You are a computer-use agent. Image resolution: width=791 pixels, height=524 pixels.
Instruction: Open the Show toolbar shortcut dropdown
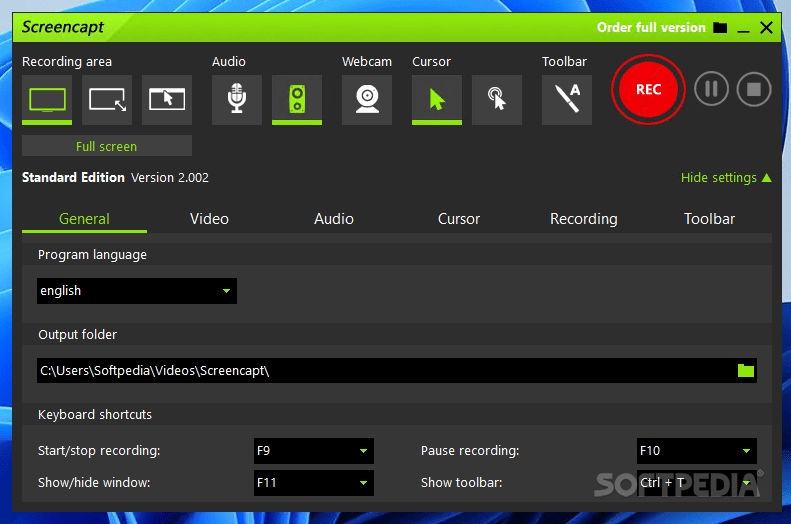pos(697,483)
